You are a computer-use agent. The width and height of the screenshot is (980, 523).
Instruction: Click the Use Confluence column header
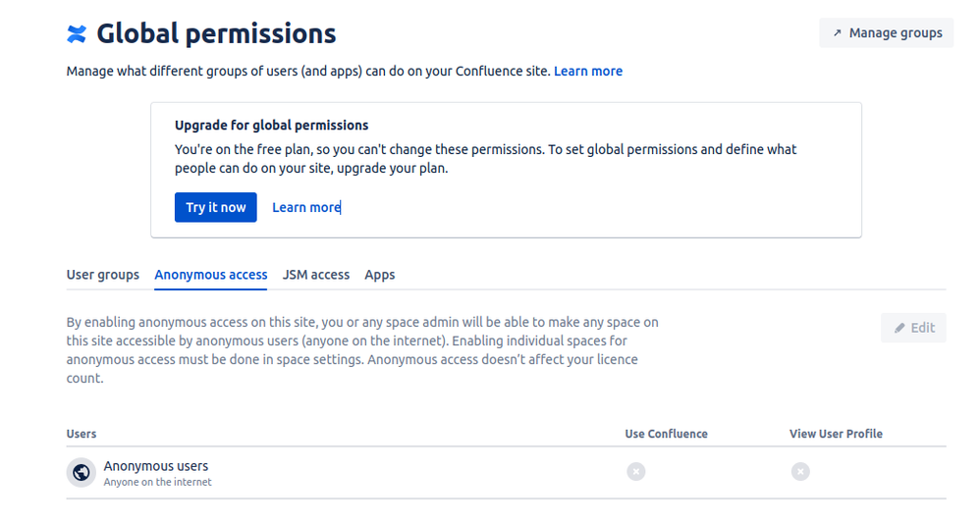[x=666, y=434]
